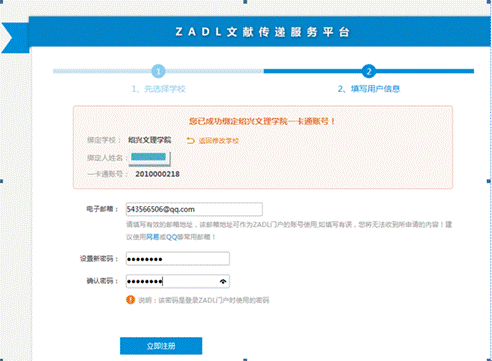The height and width of the screenshot is (361, 492).
Task: Click the blue ribbon banner tail
Action: [x=15, y=38]
